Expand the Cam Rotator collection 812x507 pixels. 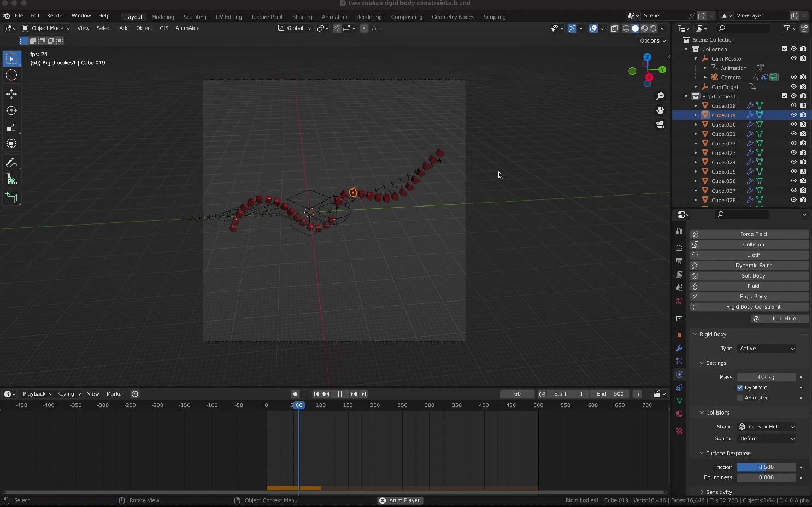click(695, 58)
